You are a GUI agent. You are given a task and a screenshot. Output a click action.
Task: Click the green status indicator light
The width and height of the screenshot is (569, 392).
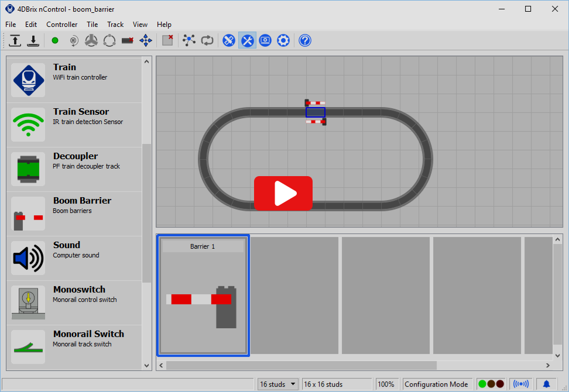pyautogui.click(x=482, y=384)
